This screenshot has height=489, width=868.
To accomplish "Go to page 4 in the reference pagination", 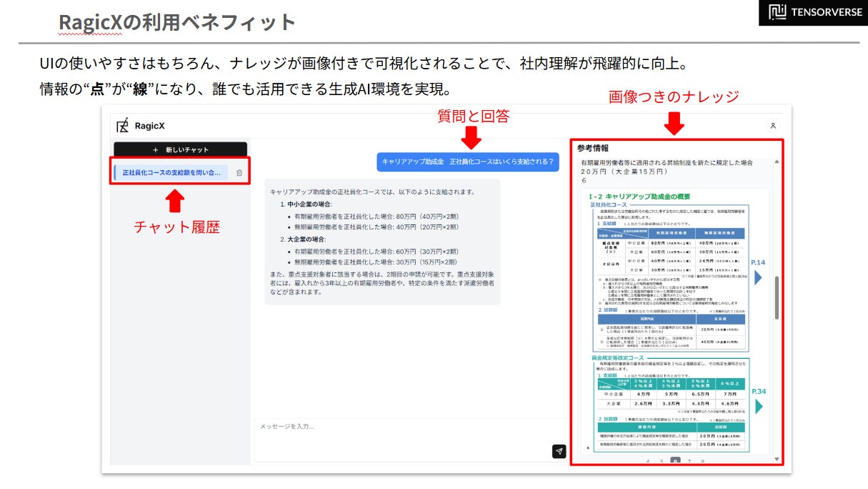I will [x=648, y=462].
